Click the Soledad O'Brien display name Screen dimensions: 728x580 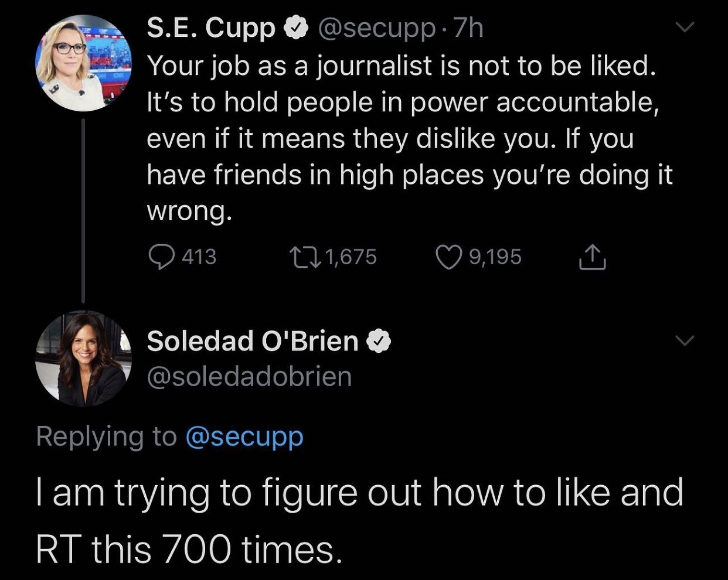click(253, 341)
